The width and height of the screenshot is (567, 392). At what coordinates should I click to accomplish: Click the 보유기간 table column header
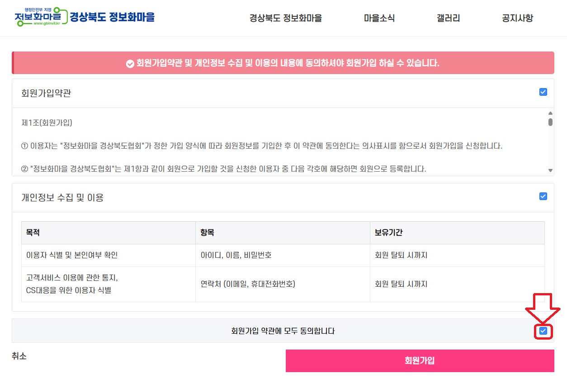(x=388, y=233)
